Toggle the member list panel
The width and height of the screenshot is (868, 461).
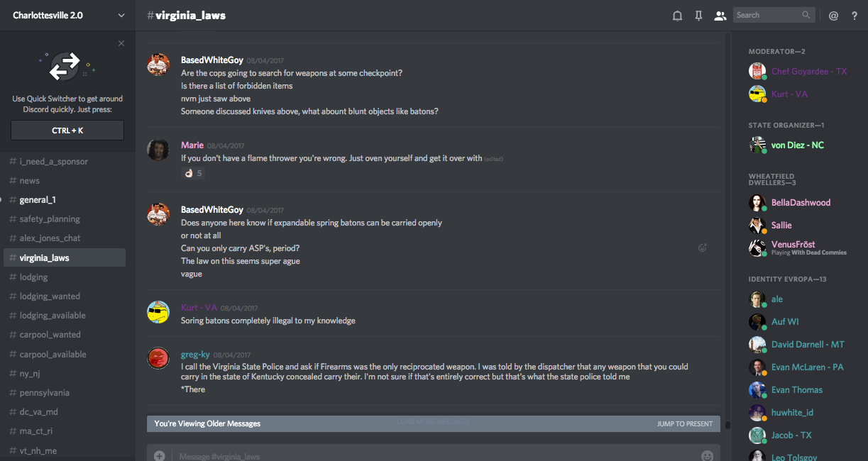720,16
